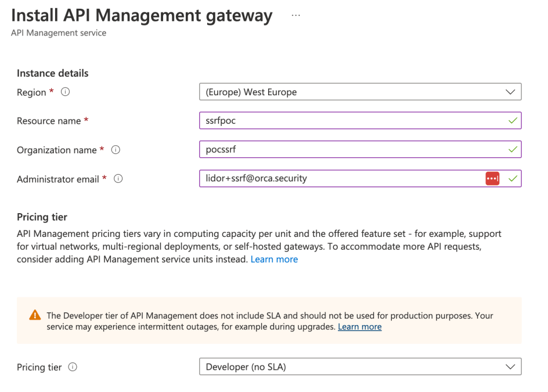This screenshot has height=392, width=548.
Task: Click the Pricing tier info icon
Action: [x=73, y=367]
